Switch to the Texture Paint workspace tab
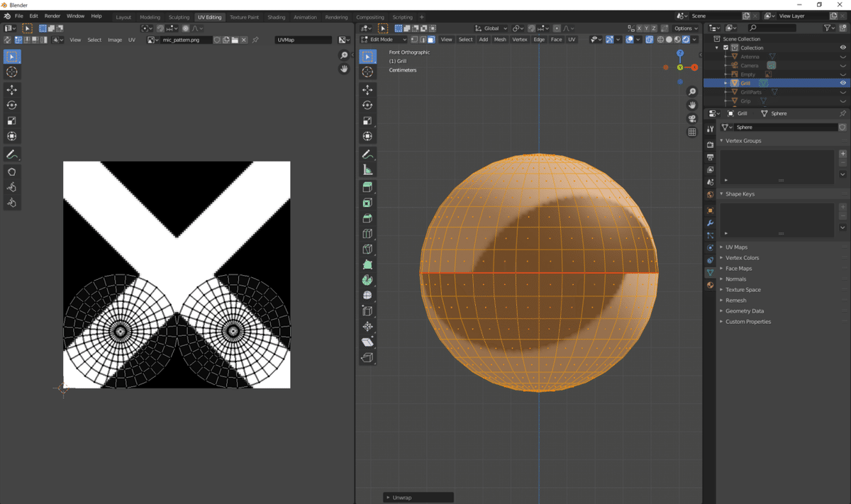Image resolution: width=851 pixels, height=504 pixels. point(244,17)
